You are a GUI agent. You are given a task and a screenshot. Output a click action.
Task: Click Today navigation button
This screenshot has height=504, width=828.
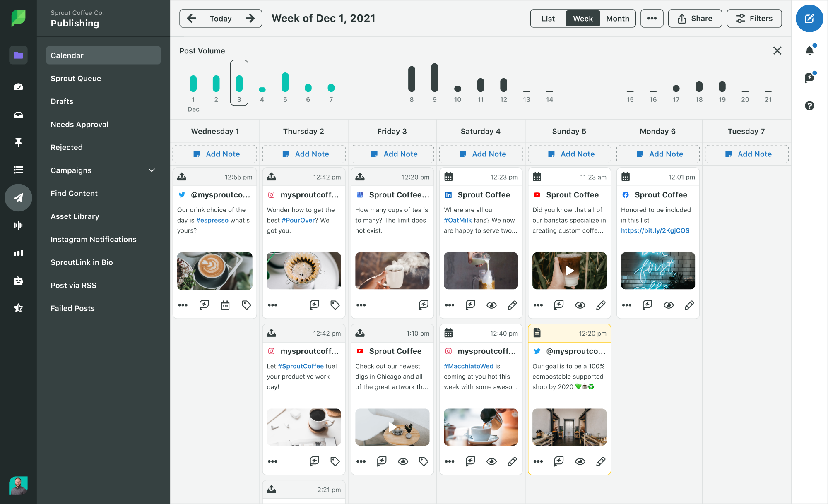click(x=219, y=18)
